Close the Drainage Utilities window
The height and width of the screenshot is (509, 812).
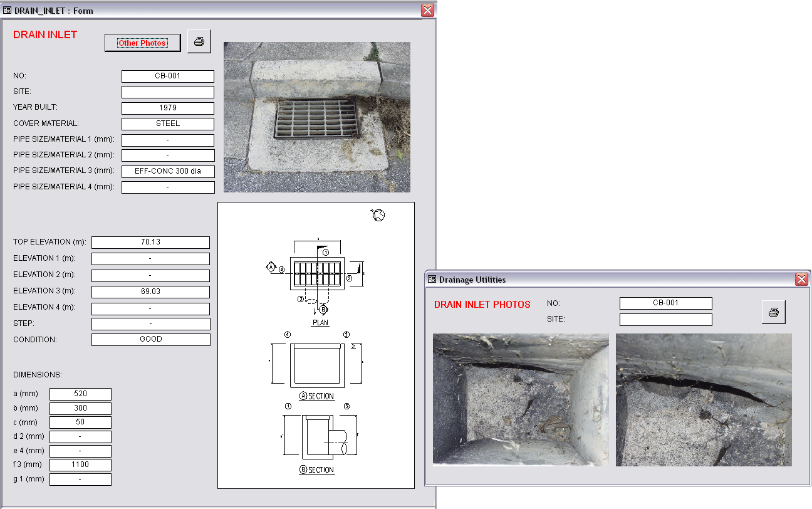(x=801, y=280)
